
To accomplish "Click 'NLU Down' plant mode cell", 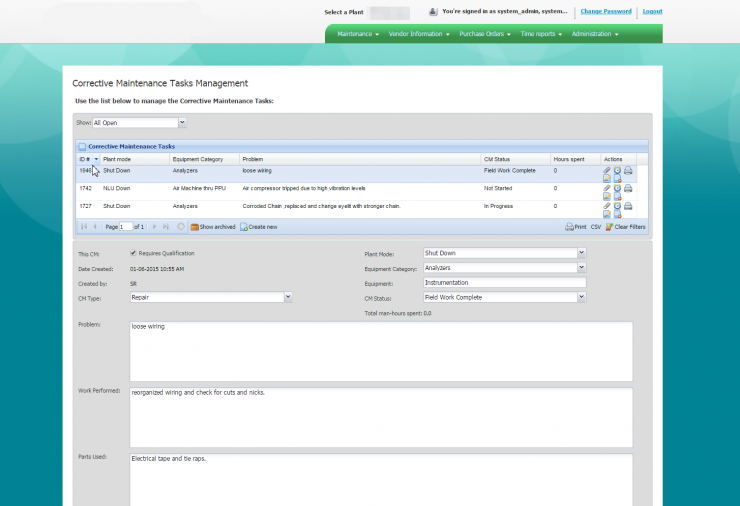I will tap(117, 188).
